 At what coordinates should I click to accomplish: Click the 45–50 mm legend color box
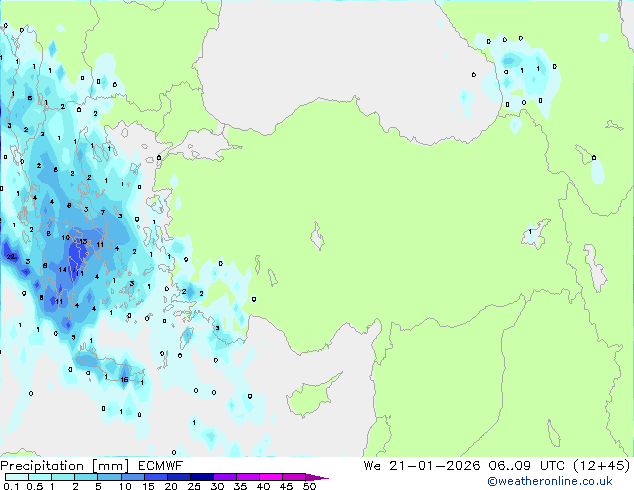[x=294, y=477]
